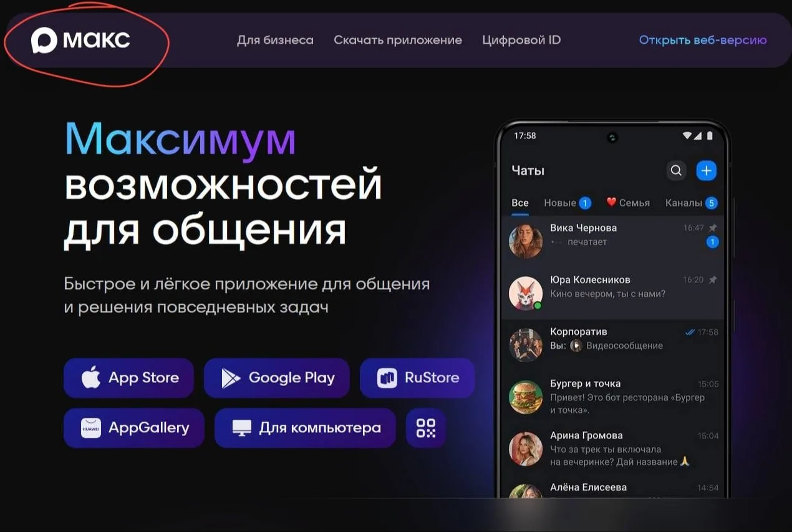Click the phone status bar time 17:58
Viewport: 792px width, 532px height.
pyautogui.click(x=525, y=135)
